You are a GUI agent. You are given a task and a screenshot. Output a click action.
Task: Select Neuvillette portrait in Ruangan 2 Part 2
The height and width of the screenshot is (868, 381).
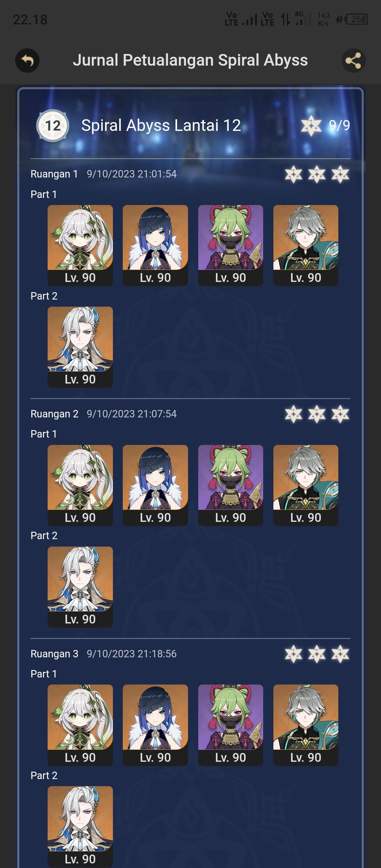pos(80,587)
